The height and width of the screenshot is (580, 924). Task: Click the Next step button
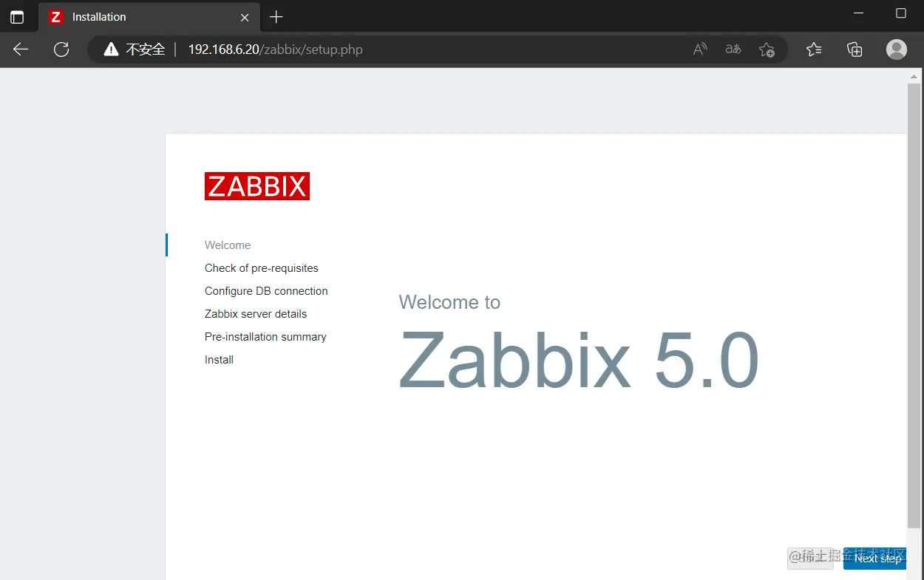(x=876, y=559)
